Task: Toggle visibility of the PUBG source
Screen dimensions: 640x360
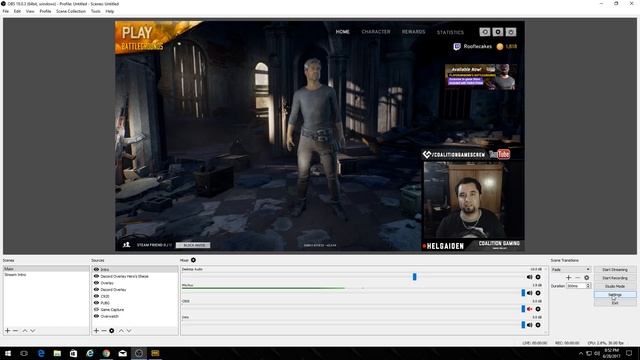Action: coord(96,303)
